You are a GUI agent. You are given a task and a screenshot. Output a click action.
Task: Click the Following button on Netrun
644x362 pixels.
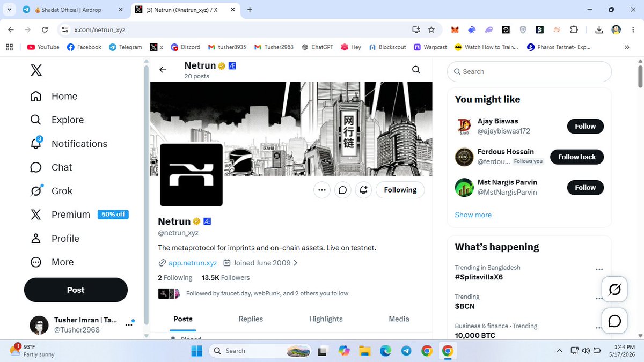point(400,190)
